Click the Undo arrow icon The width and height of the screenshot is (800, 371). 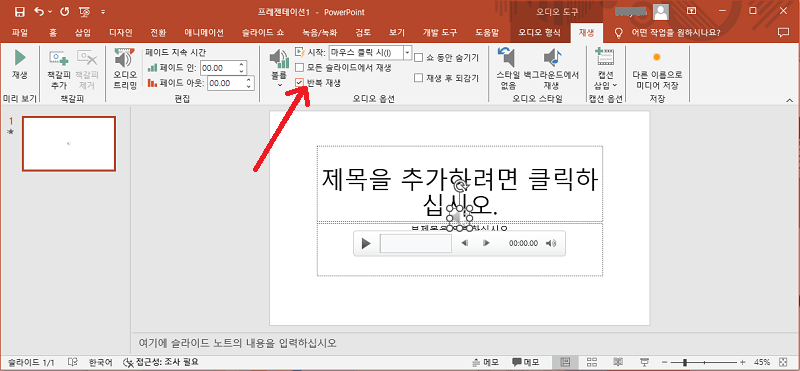[x=39, y=11]
